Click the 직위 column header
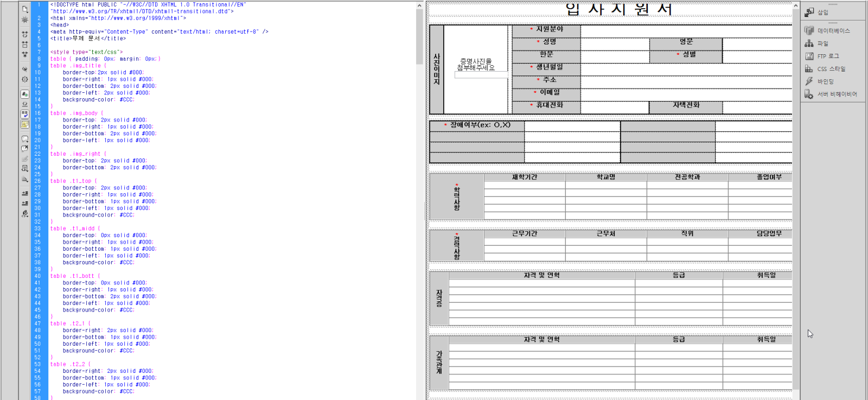868x400 pixels. (687, 233)
